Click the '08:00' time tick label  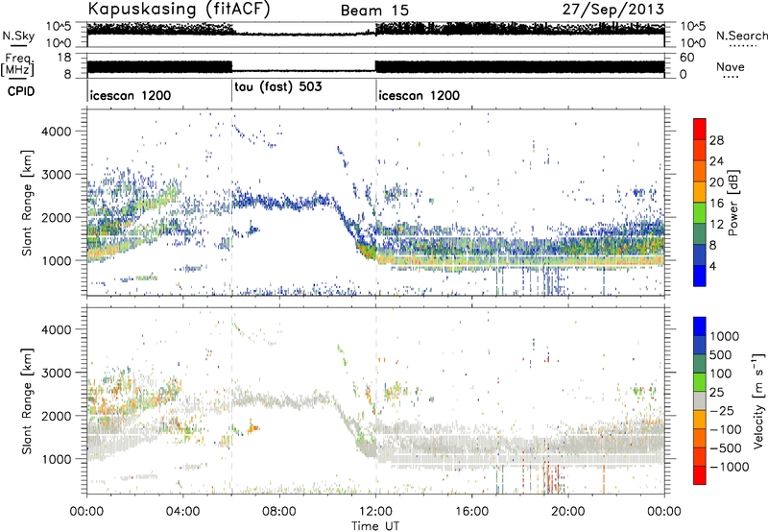(x=279, y=512)
